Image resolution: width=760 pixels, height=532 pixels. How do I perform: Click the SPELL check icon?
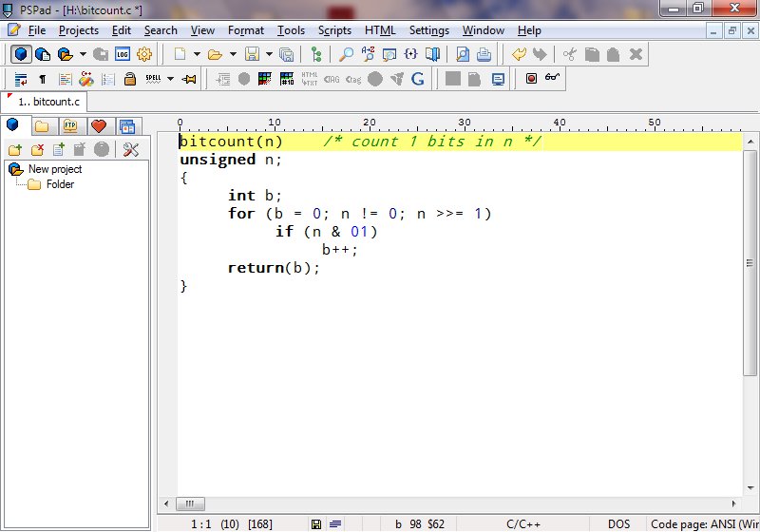pos(153,79)
